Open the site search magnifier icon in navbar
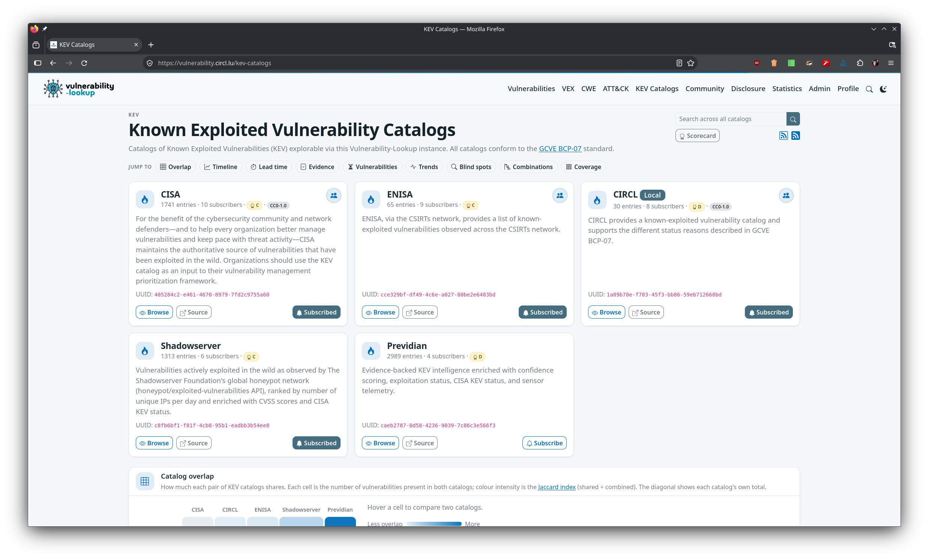 coord(869,89)
